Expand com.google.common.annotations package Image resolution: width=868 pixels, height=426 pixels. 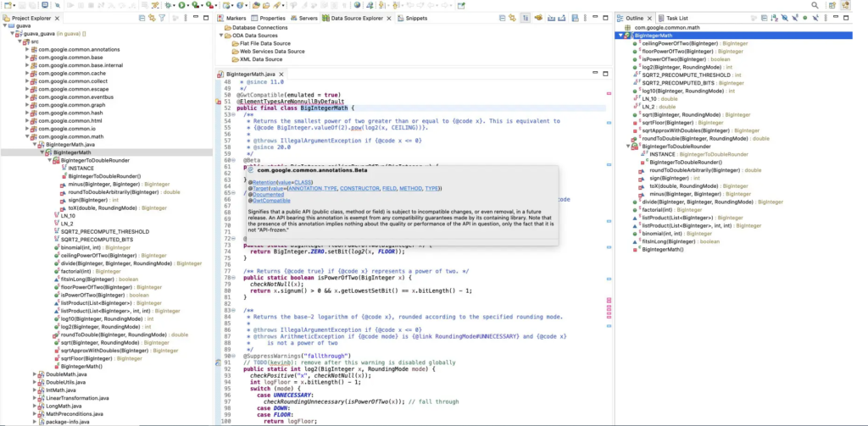click(27, 49)
